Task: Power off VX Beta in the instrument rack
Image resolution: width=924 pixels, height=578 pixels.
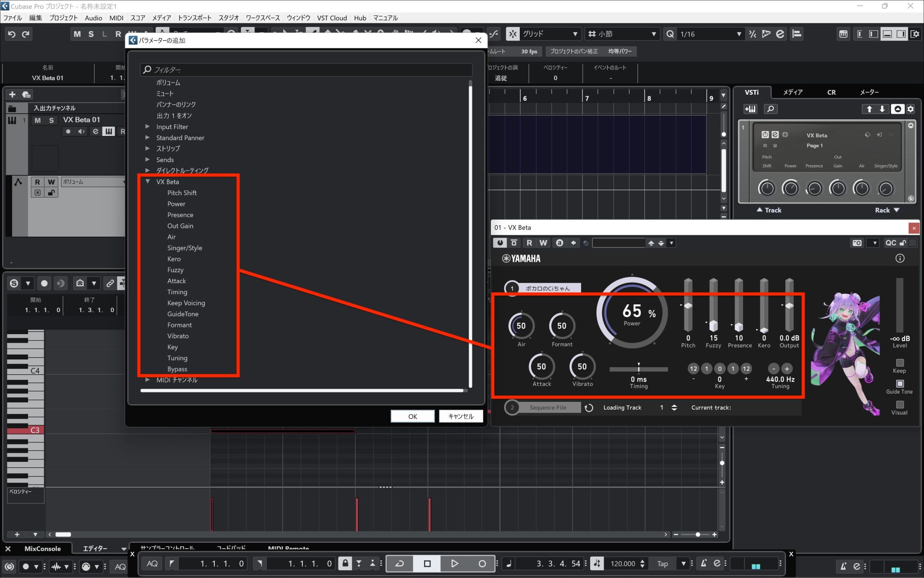Action: click(x=766, y=134)
